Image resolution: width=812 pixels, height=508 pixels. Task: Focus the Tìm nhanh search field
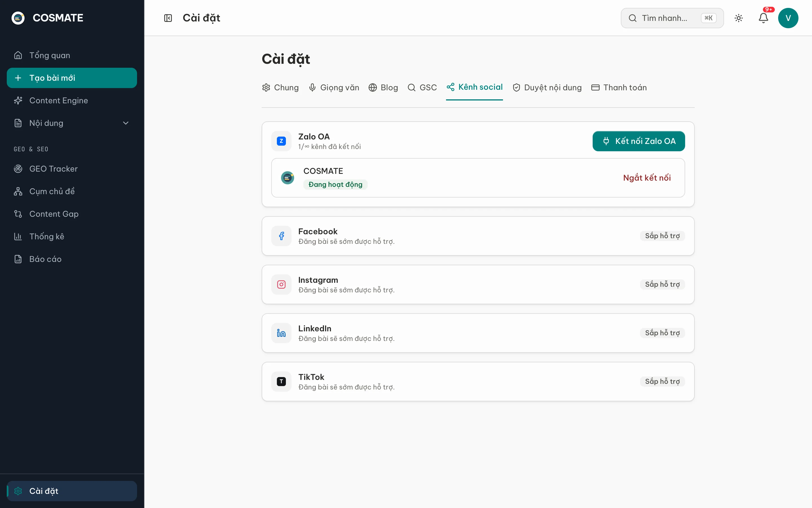click(672, 18)
